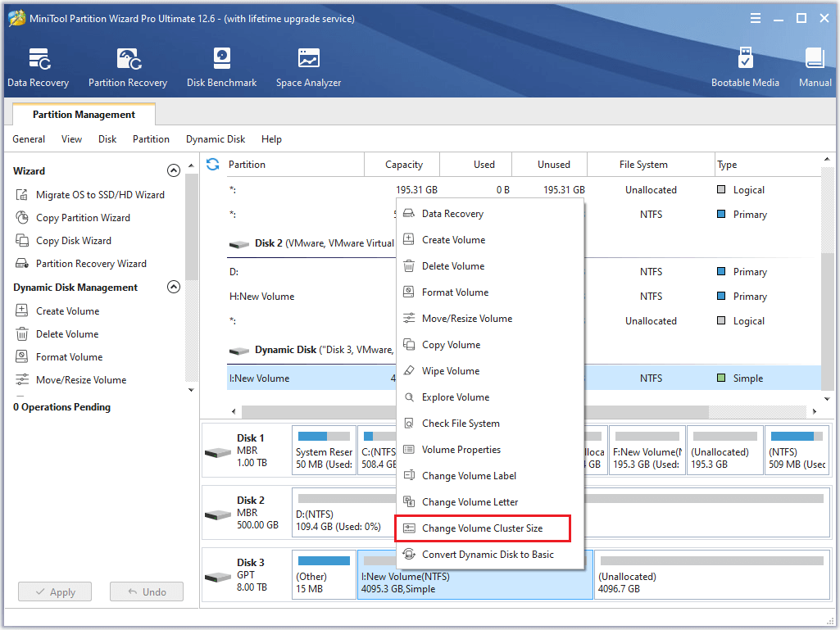
Task: Select the (Other) 15 MB block on Disk 3
Action: (324, 575)
